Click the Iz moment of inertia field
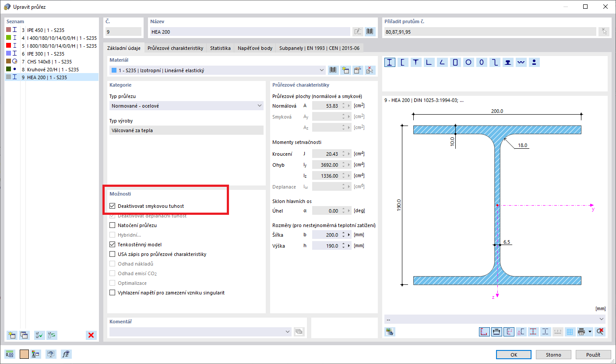616x364 pixels. [x=326, y=176]
